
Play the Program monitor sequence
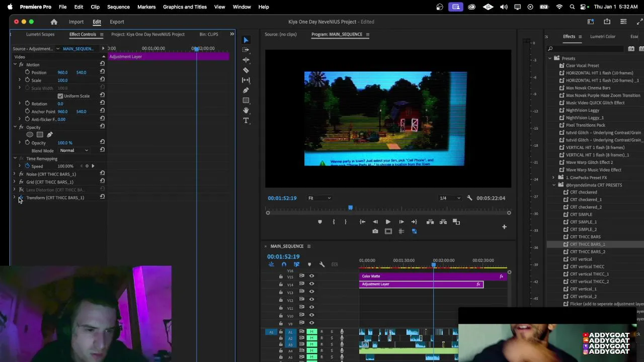[388, 222]
